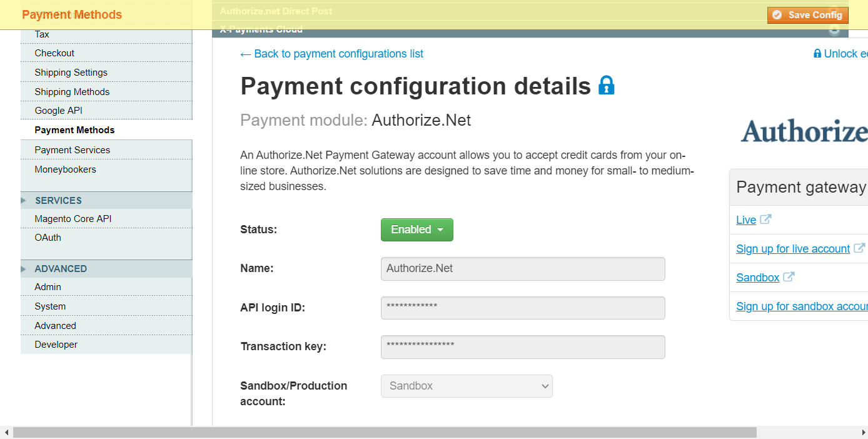
Task: Click the Authorize.Net logo image
Action: [804, 132]
